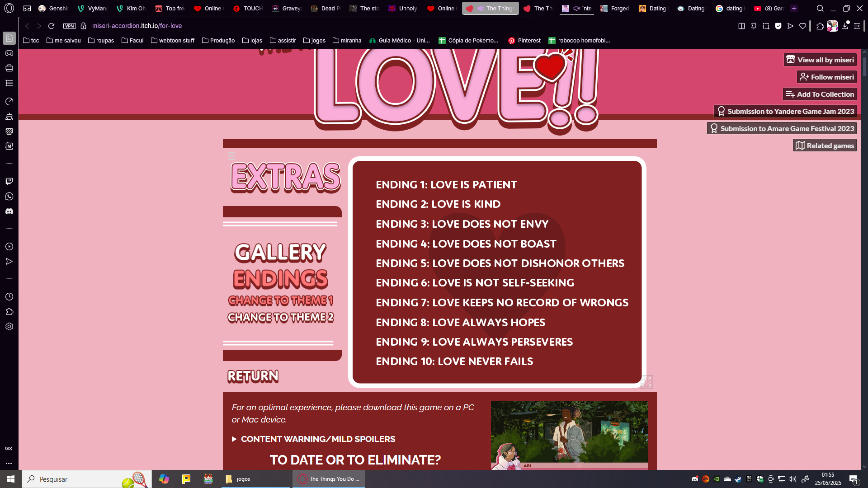Select GALLERY in the Extras menu

tap(280, 252)
